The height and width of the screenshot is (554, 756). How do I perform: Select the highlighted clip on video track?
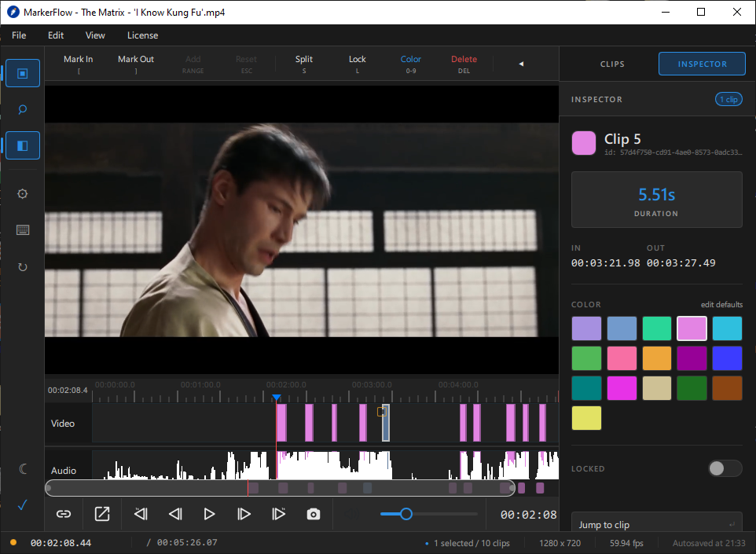[x=386, y=423]
